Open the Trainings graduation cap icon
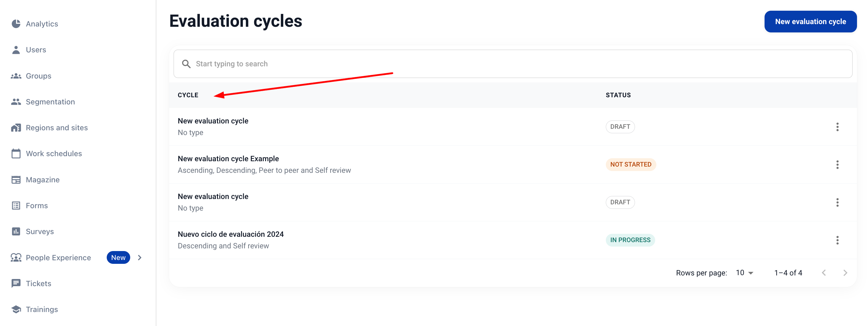The height and width of the screenshot is (326, 868). coord(16,309)
